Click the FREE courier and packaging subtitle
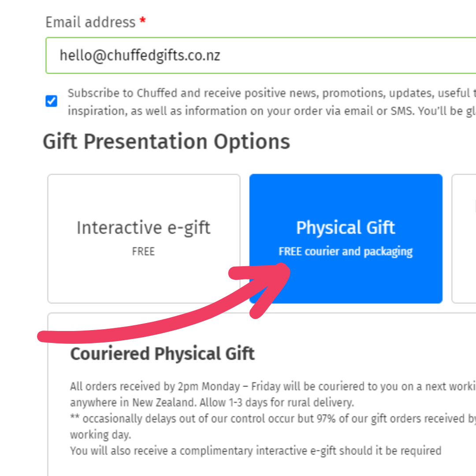 (x=346, y=251)
